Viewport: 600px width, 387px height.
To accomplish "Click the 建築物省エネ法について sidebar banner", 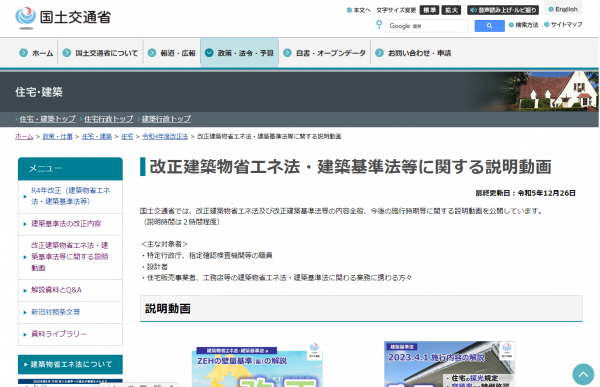I will [x=70, y=364].
